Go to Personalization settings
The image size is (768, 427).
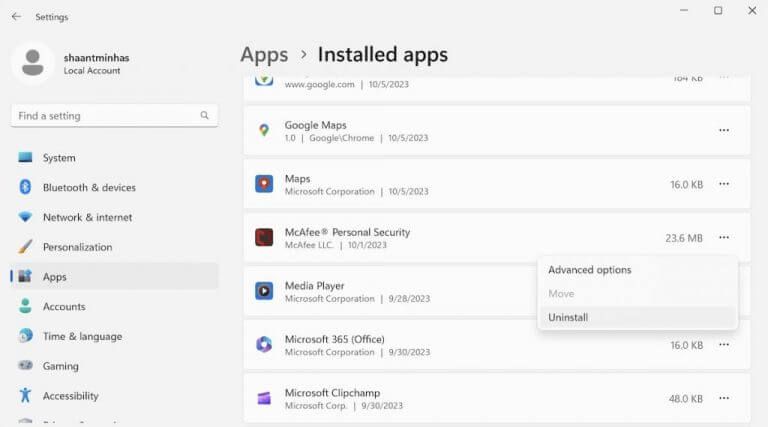[x=114, y=247]
